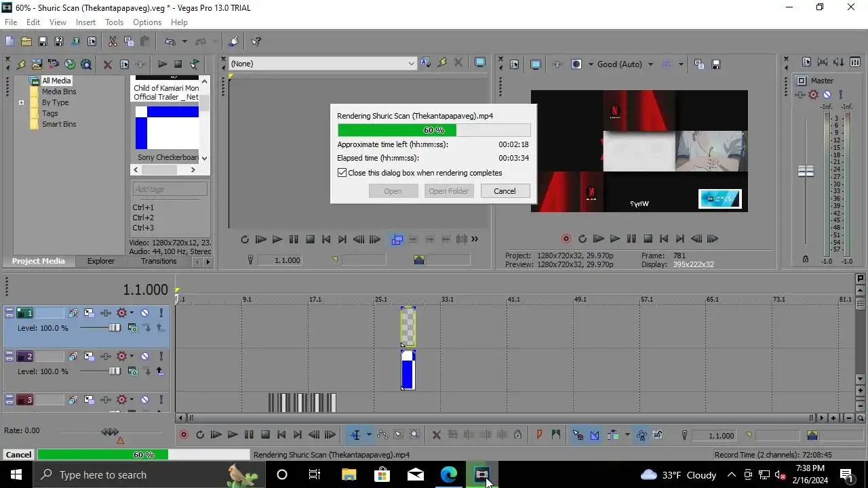Click the Add tags input field

[x=170, y=189]
